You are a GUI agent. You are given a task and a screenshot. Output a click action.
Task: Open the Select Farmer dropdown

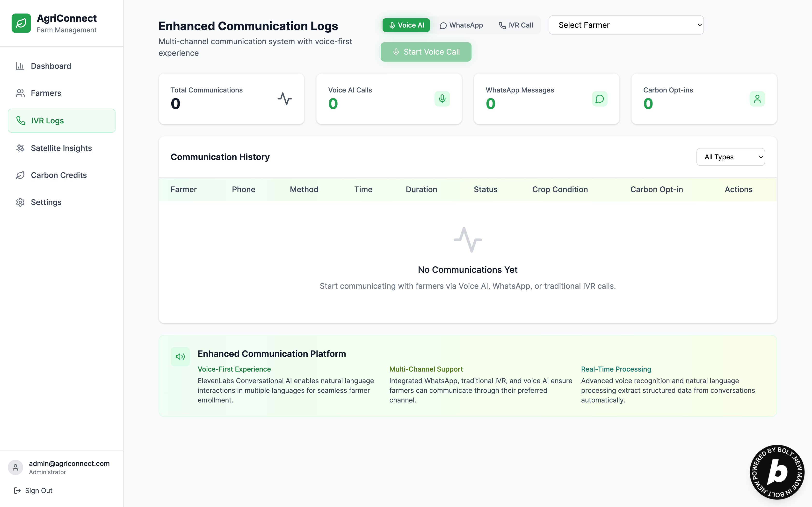click(626, 25)
